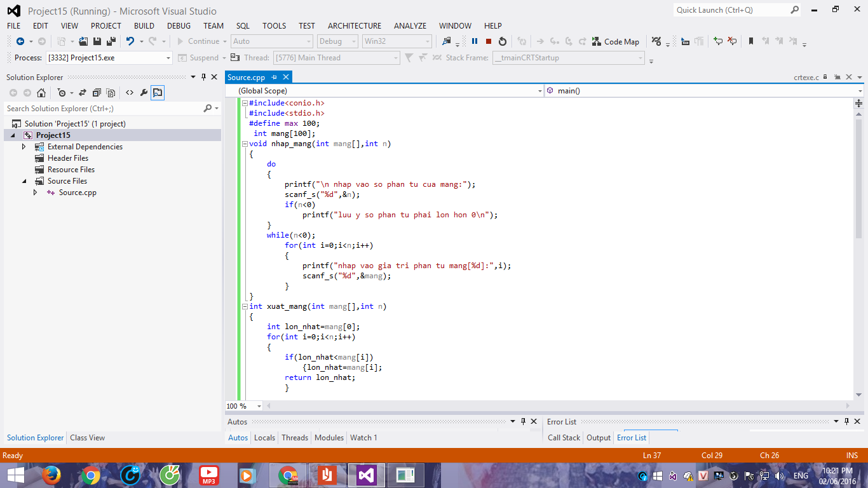Toggle auto-hide pin for Solution Explorer

coord(203,77)
